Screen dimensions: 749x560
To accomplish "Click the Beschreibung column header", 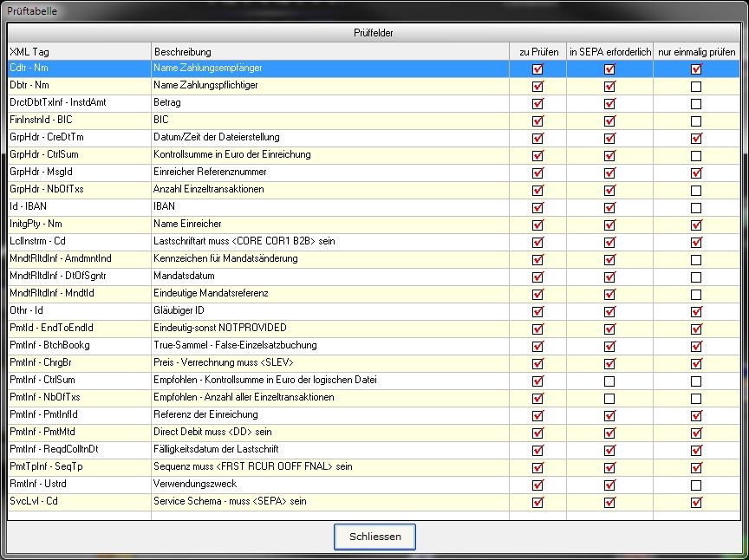I will click(x=329, y=52).
